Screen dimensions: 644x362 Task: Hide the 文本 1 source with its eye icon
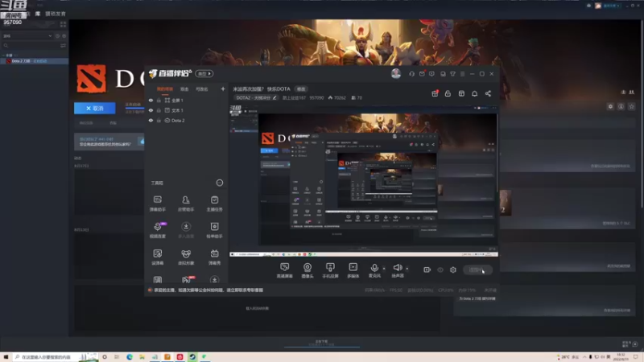coord(151,110)
